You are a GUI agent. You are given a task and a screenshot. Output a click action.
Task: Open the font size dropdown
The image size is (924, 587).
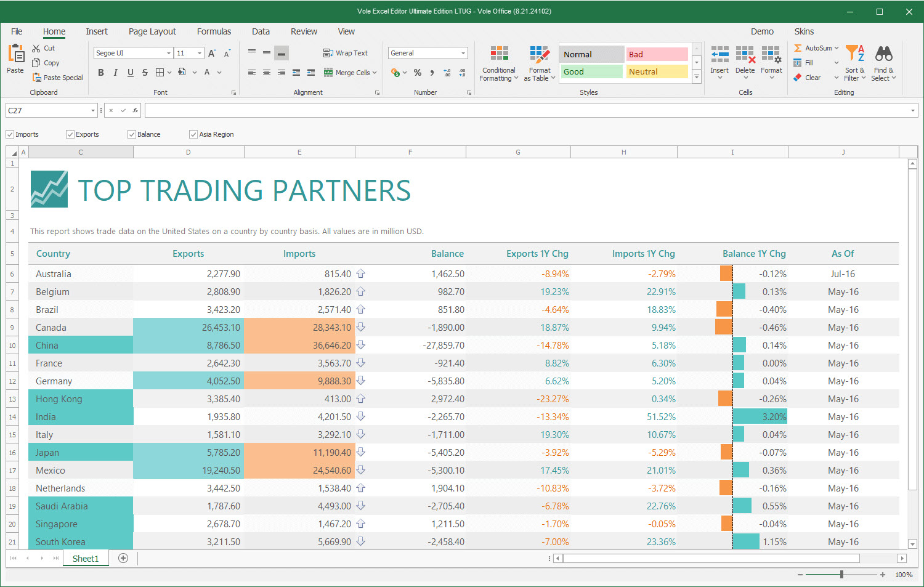click(200, 53)
